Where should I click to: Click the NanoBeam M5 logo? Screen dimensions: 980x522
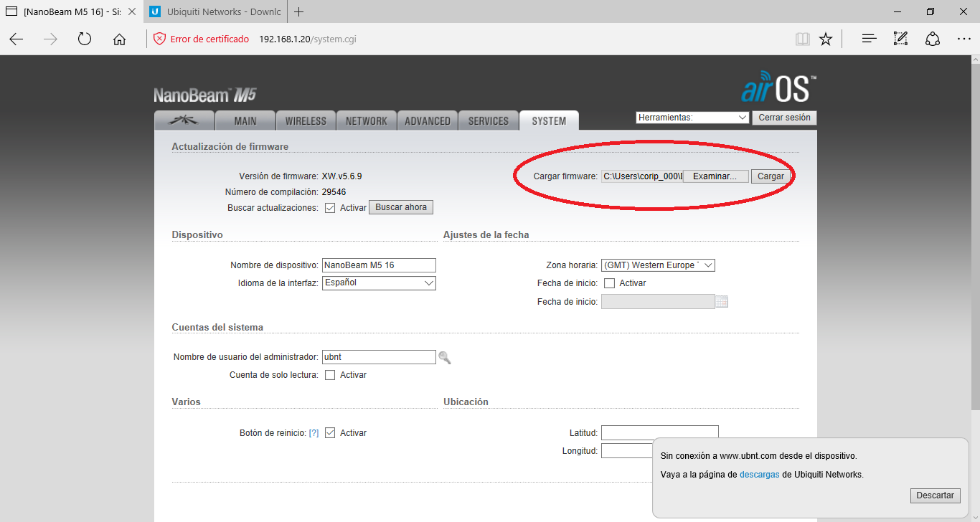tap(205, 95)
